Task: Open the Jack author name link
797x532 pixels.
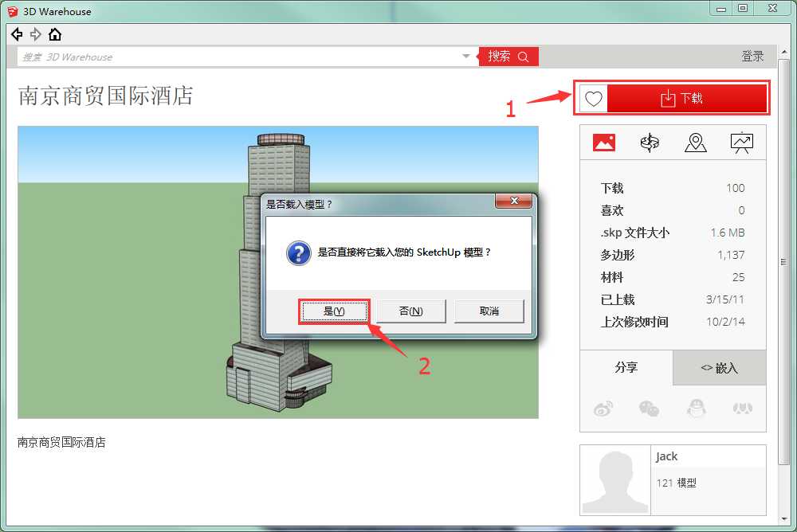Action: click(x=666, y=456)
